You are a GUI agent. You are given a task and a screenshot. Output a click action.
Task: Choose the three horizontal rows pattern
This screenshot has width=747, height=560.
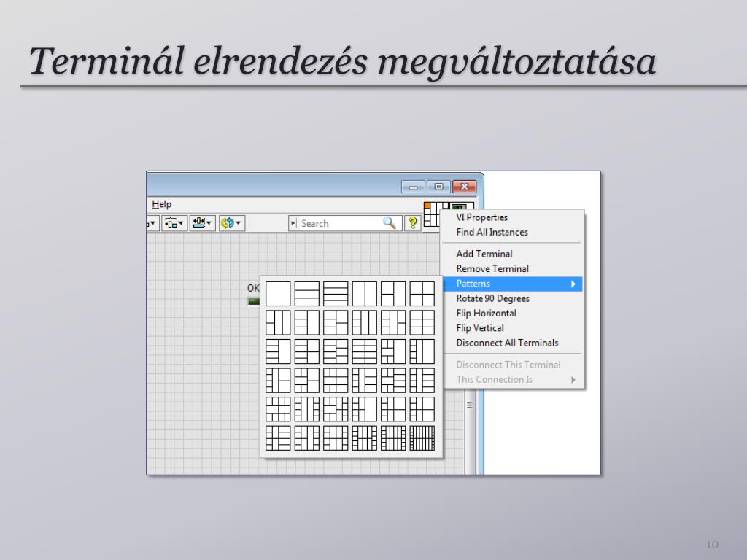pos(307,293)
